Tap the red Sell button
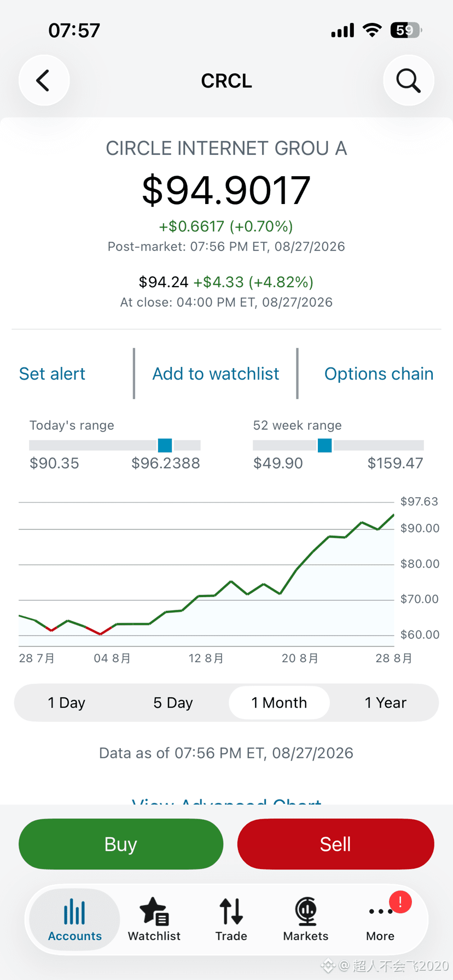Screen dimensions: 453x980 click(335, 844)
